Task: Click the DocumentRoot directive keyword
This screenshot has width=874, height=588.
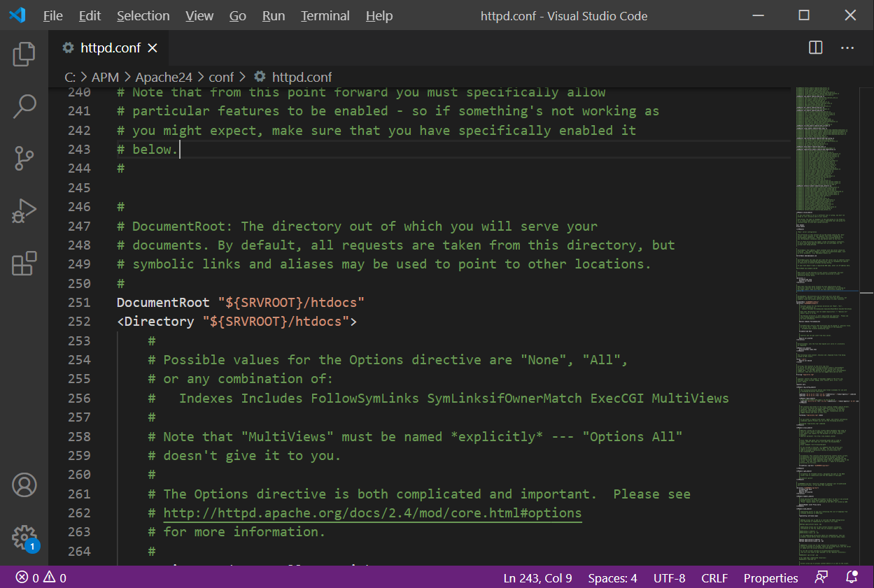Action: point(163,302)
